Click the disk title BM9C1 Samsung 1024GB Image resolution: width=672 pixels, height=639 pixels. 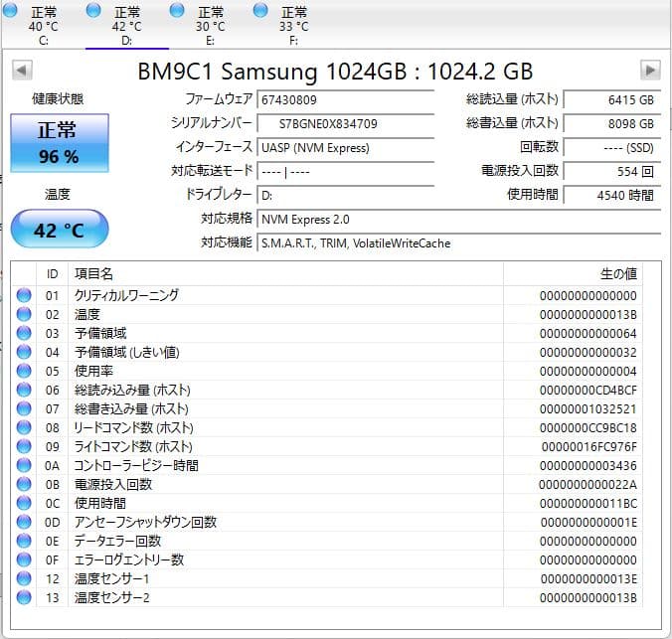pos(335,72)
